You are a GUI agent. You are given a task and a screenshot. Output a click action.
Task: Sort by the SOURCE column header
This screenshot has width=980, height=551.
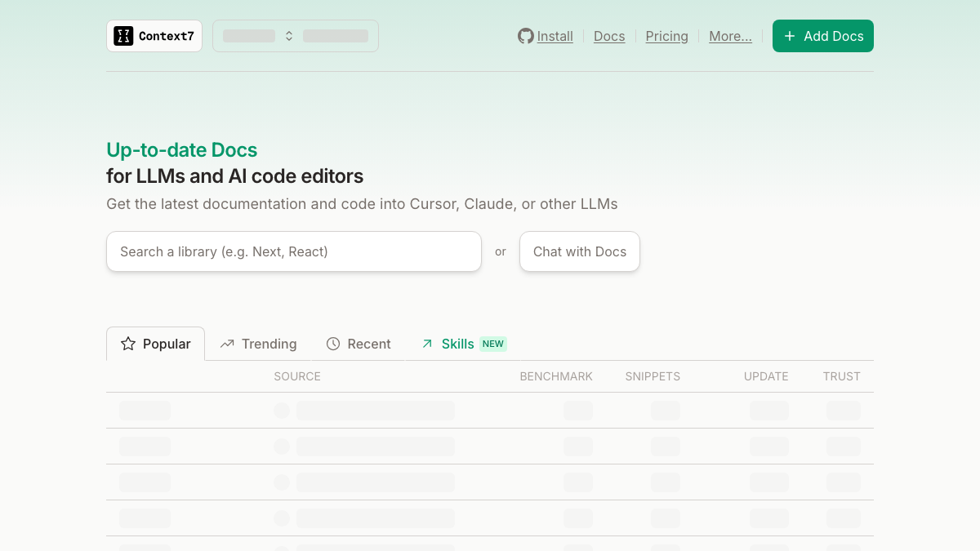[297, 376]
